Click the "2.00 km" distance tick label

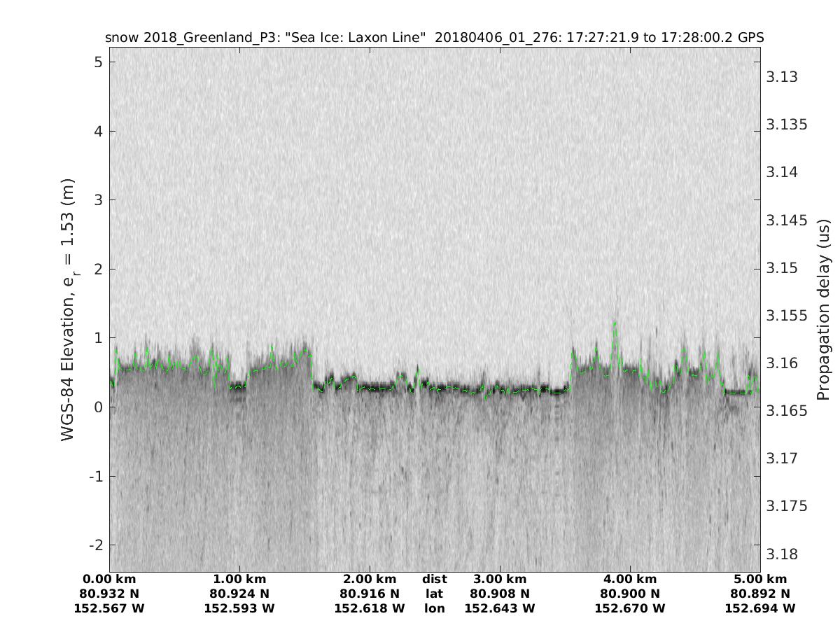pyautogui.click(x=370, y=580)
